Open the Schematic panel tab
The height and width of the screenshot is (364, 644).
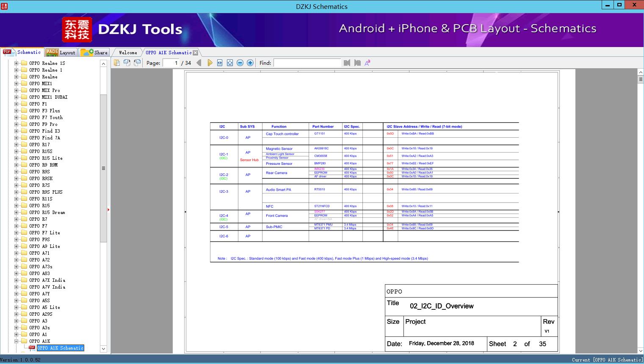(x=22, y=52)
